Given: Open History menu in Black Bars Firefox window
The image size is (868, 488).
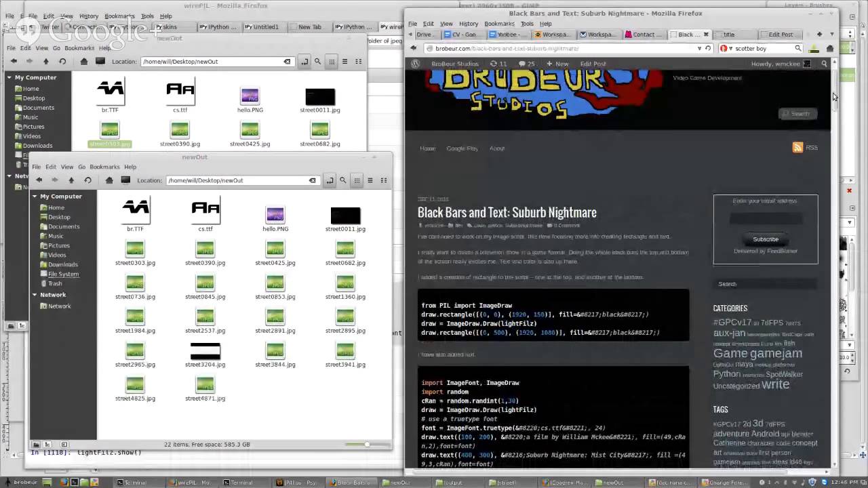Looking at the screenshot, I should click(x=469, y=24).
